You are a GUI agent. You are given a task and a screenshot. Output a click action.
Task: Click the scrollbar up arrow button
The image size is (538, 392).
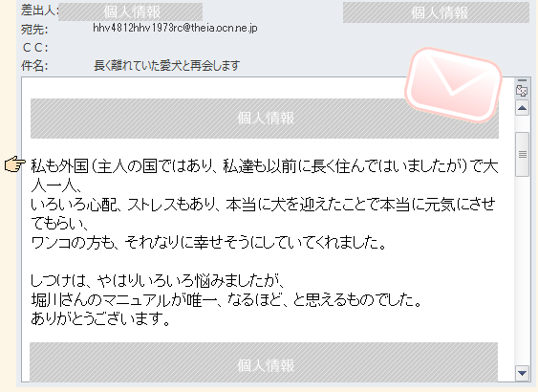coord(522,108)
